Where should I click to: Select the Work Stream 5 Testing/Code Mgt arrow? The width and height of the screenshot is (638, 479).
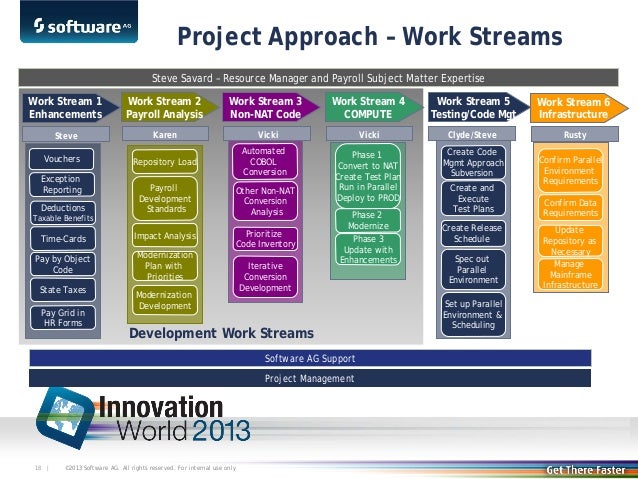coord(478,107)
